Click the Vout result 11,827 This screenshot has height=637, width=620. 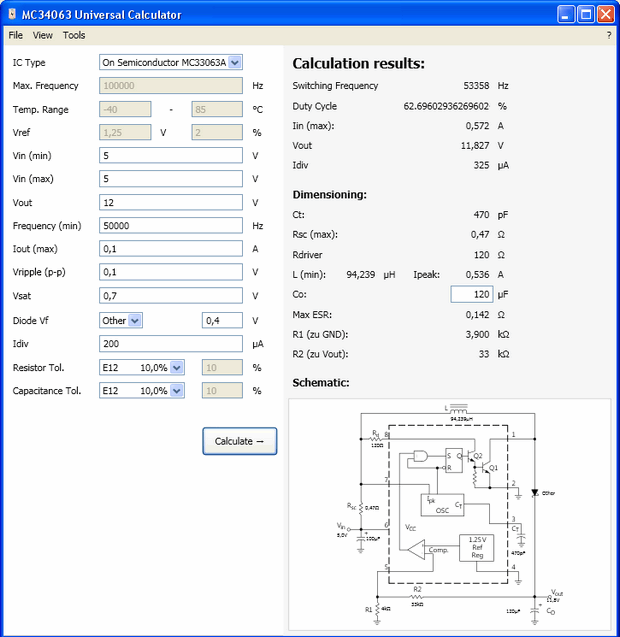pyautogui.click(x=475, y=145)
